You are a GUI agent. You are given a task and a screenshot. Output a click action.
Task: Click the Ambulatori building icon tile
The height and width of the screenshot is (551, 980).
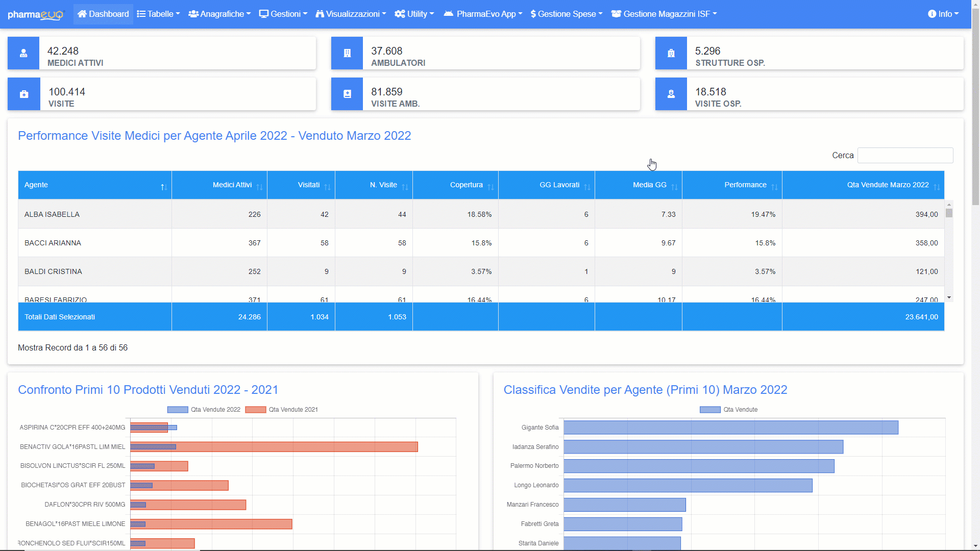[x=347, y=53]
